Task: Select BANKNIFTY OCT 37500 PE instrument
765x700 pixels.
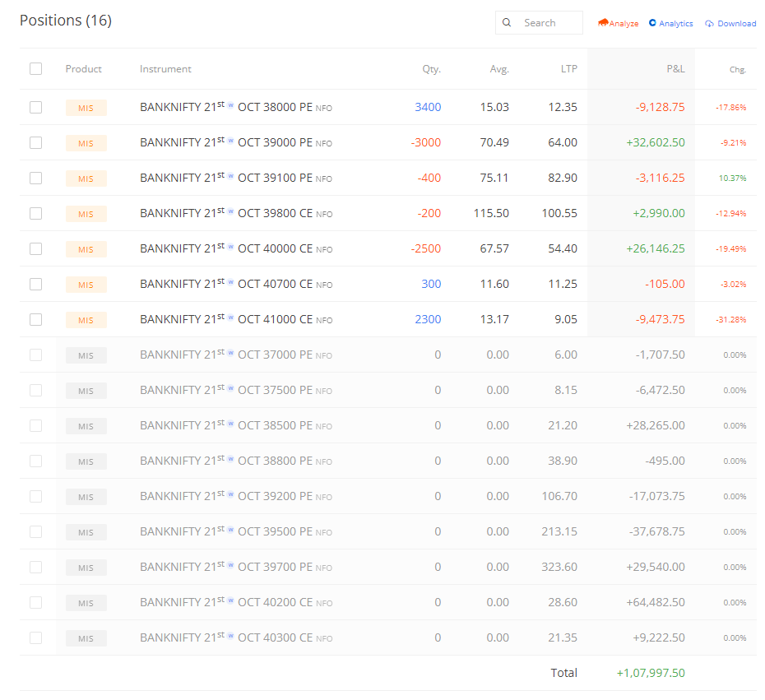Action: (235, 390)
